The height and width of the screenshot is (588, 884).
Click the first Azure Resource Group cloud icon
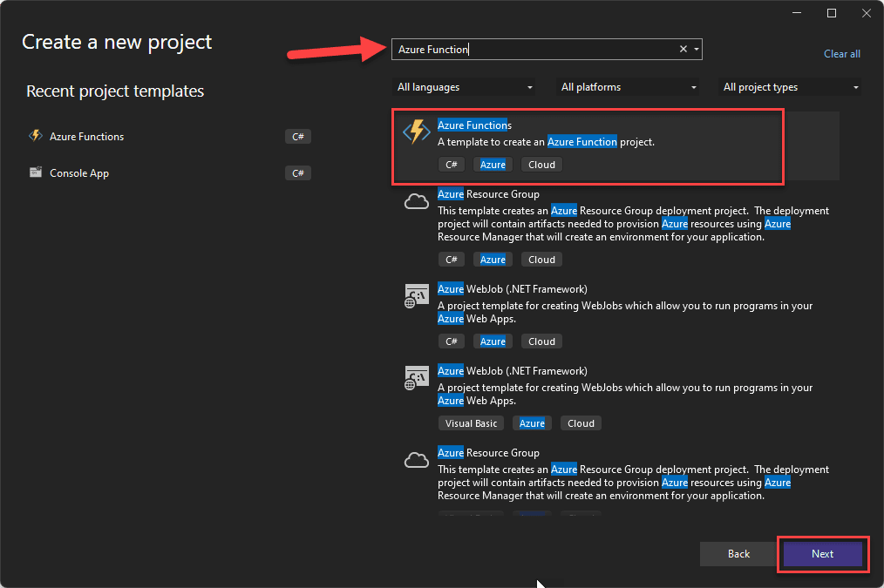[417, 202]
